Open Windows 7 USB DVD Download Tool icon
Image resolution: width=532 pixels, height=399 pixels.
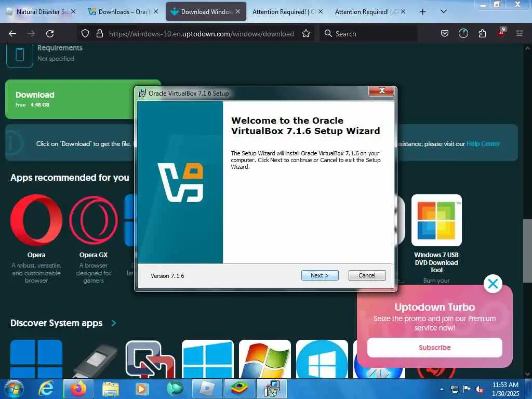pyautogui.click(x=436, y=220)
